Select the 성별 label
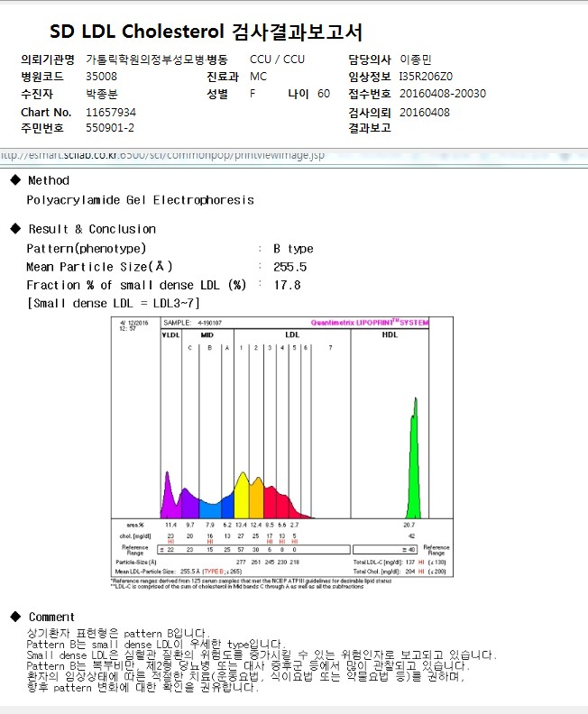Image resolution: width=588 pixels, height=714 pixels. coord(217,94)
